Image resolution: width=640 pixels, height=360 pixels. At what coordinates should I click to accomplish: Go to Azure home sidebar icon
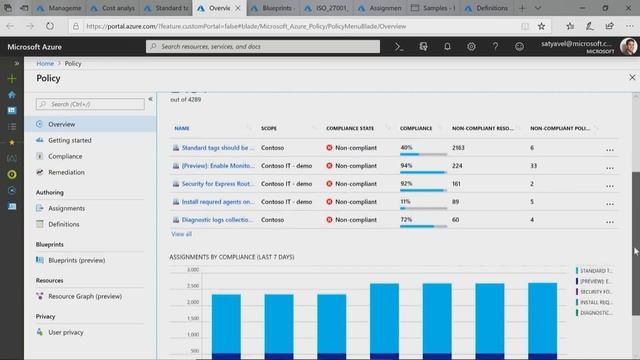(x=12, y=95)
